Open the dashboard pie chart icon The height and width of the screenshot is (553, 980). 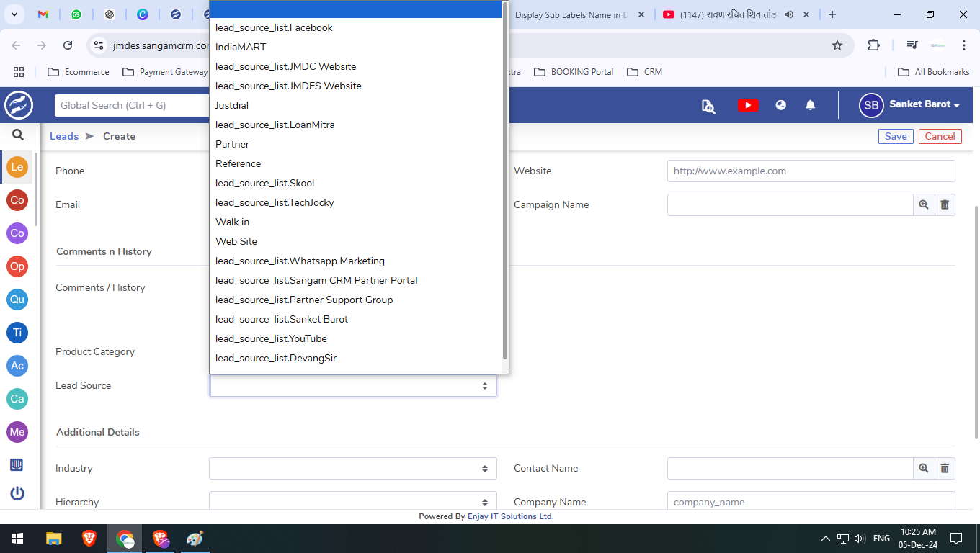pos(781,105)
